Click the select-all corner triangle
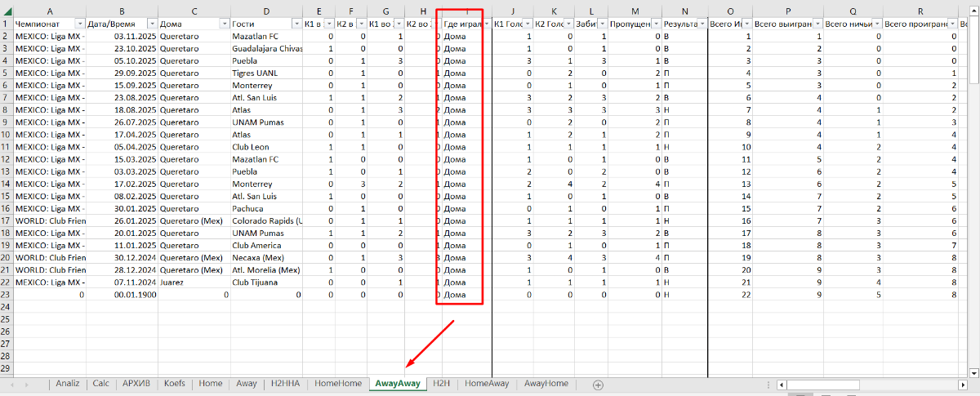Image resolution: width=980 pixels, height=396 pixels. pos(7,11)
